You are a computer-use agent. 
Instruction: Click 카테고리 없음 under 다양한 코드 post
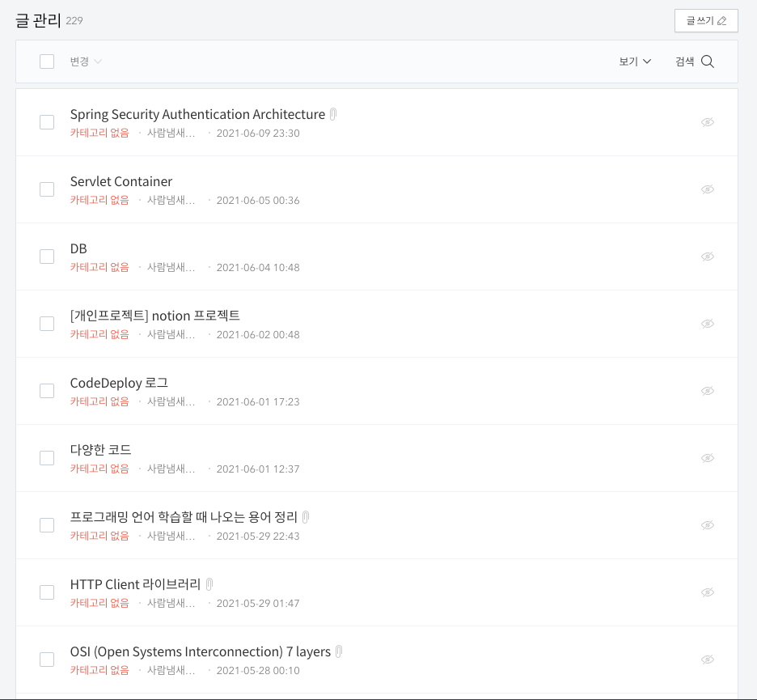click(x=99, y=469)
